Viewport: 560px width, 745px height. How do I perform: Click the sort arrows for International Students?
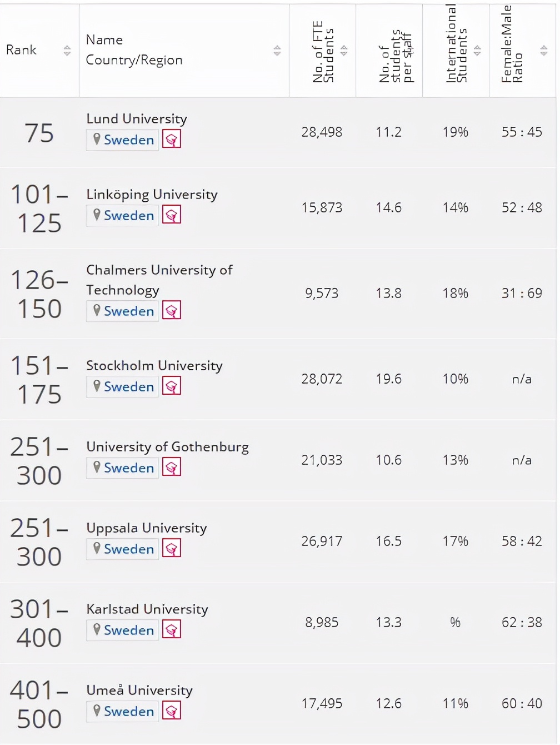(x=477, y=50)
